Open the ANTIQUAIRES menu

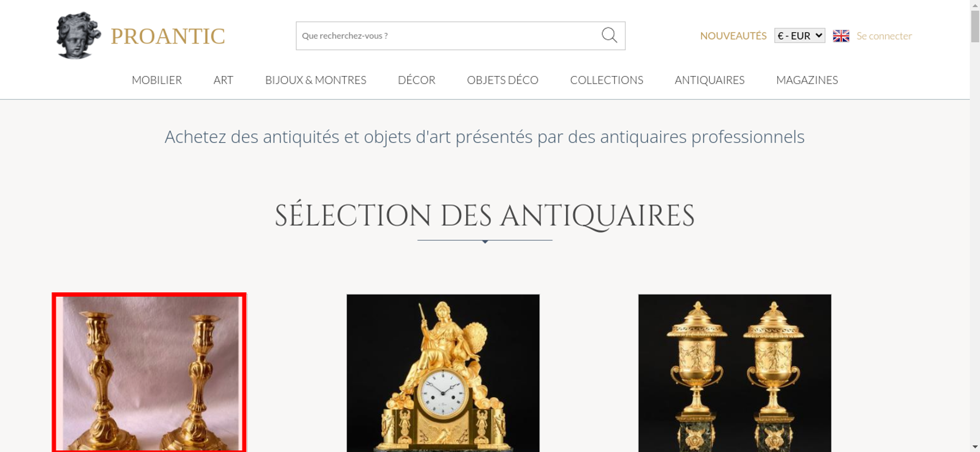(710, 80)
